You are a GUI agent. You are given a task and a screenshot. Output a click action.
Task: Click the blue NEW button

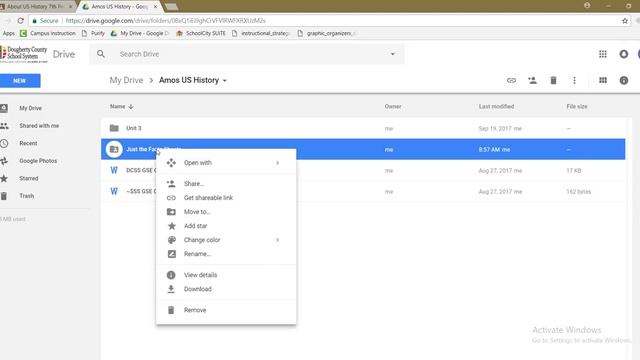tap(20, 81)
